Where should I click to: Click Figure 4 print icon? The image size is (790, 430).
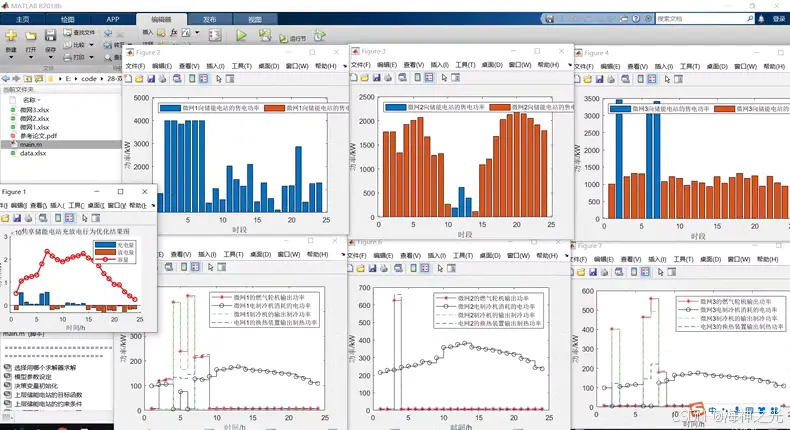[x=611, y=79]
